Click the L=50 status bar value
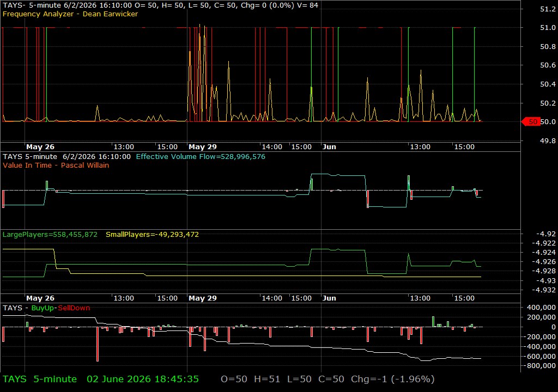The height and width of the screenshot is (392, 558). pyautogui.click(x=299, y=379)
